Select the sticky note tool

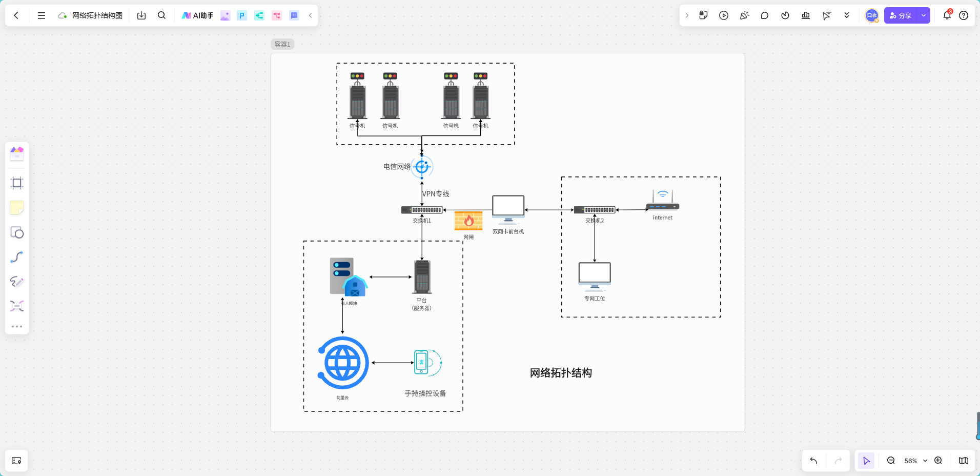pos(17,208)
